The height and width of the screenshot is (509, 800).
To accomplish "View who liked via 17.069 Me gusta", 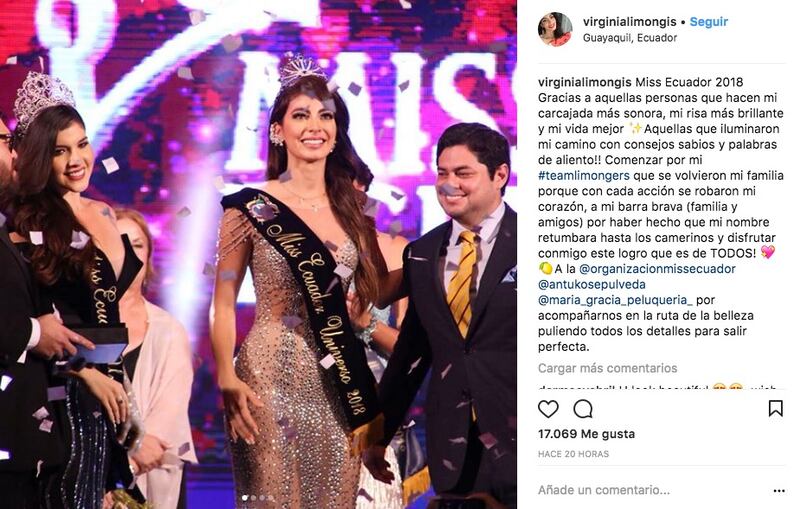I will pyautogui.click(x=586, y=434).
